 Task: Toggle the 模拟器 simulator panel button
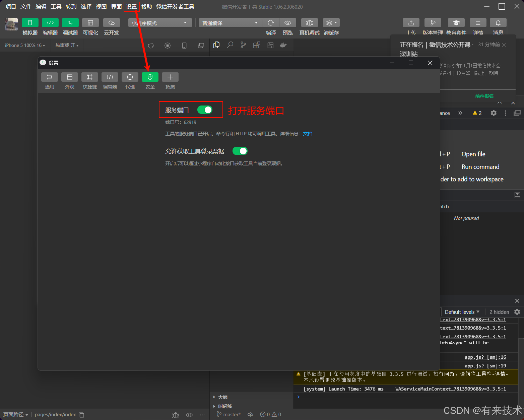pos(30,23)
